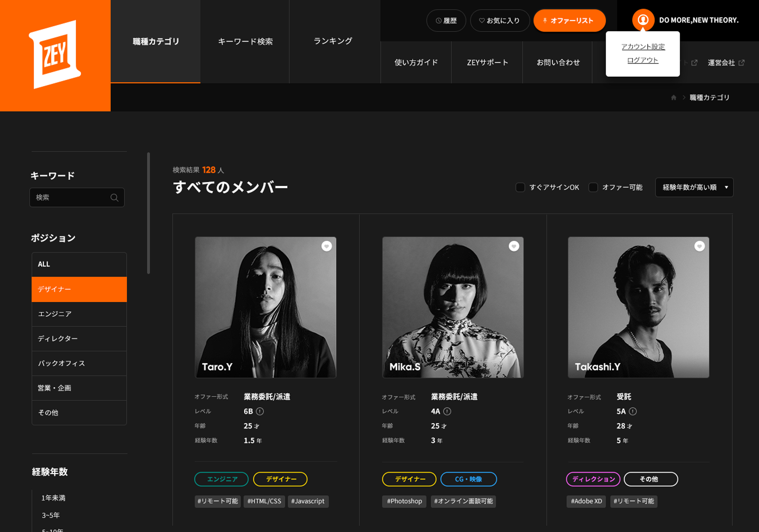Click the user account avatar icon
The width and height of the screenshot is (759, 532).
tap(643, 20)
